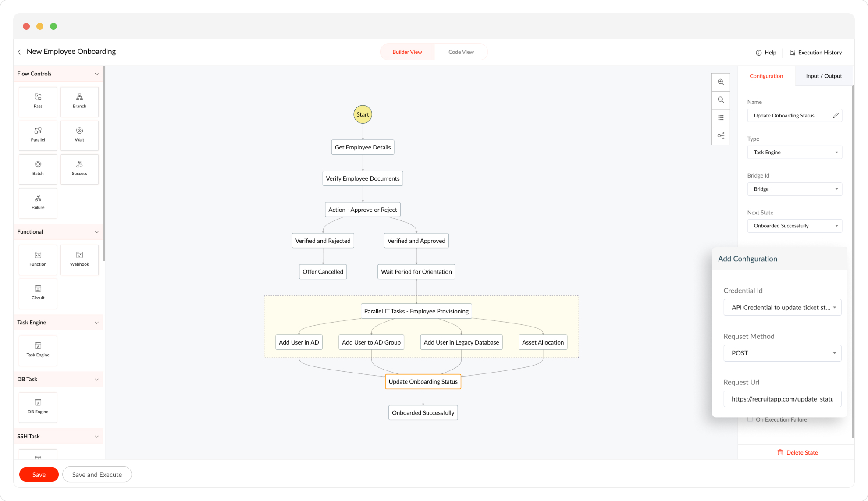
Task: Click the Request Url input field
Action: click(x=782, y=399)
